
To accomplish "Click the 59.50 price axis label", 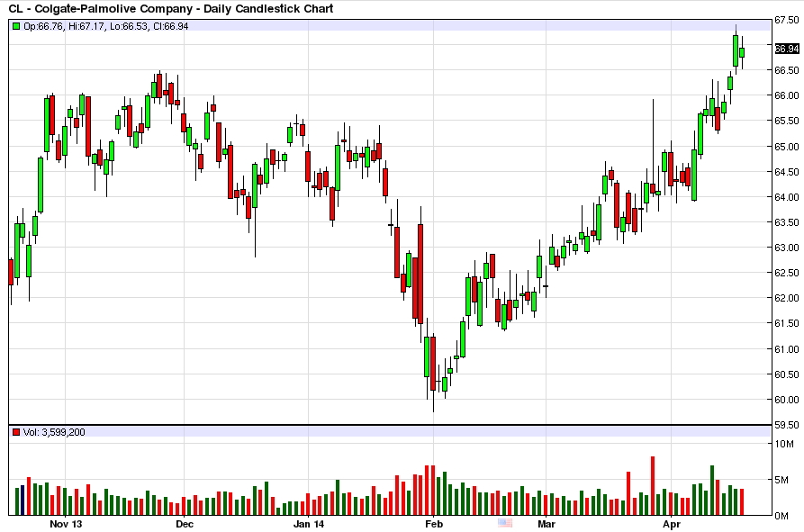I will click(787, 425).
